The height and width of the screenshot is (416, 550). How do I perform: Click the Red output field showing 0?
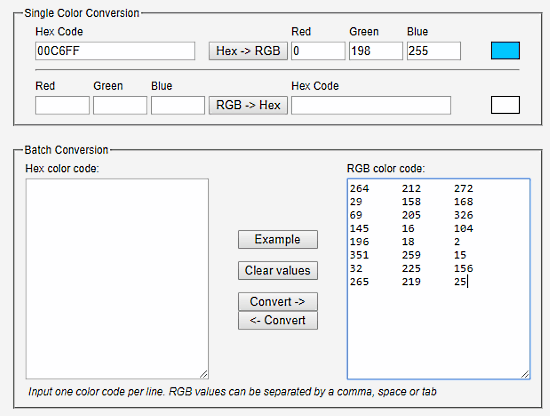coord(318,51)
